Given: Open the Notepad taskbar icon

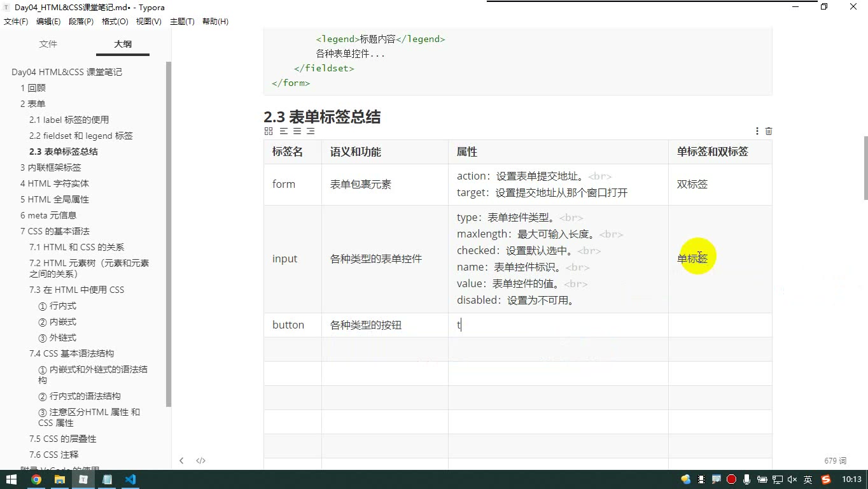Looking at the screenshot, I should coord(107,479).
